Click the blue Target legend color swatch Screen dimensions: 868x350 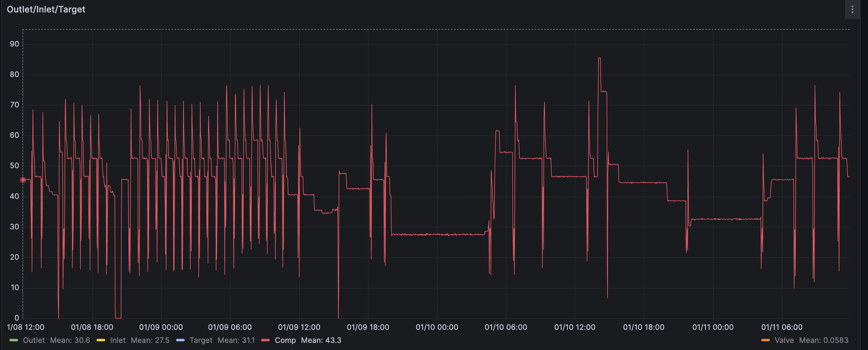180,340
